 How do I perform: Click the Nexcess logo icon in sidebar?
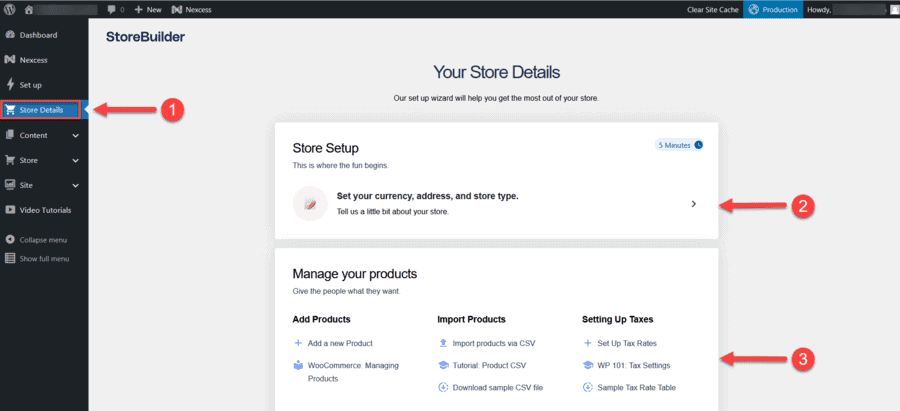(10, 60)
